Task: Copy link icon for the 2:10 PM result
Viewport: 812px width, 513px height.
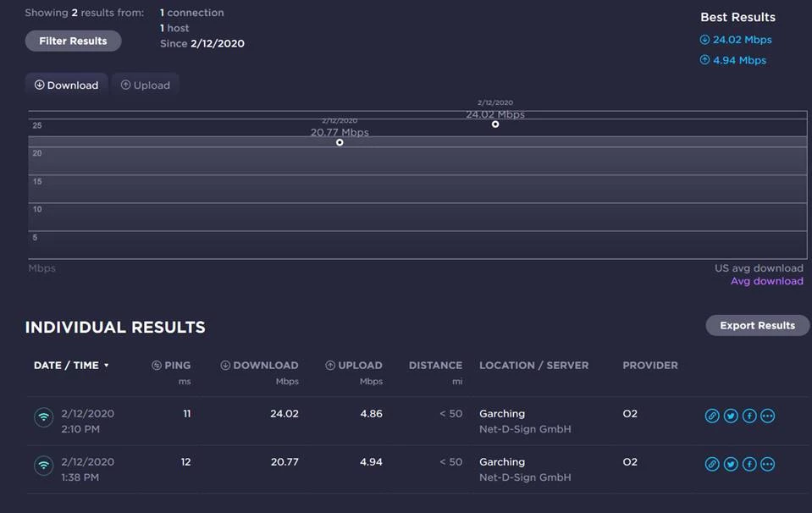Action: click(x=712, y=416)
